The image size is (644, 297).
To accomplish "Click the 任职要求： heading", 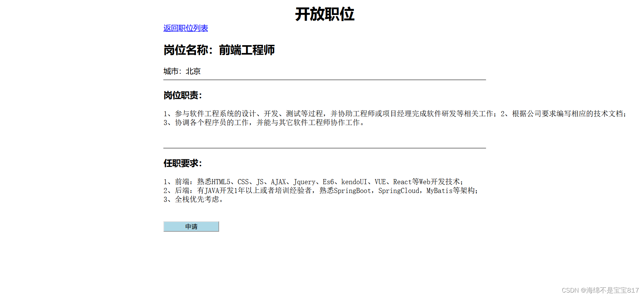I will click(x=183, y=163).
